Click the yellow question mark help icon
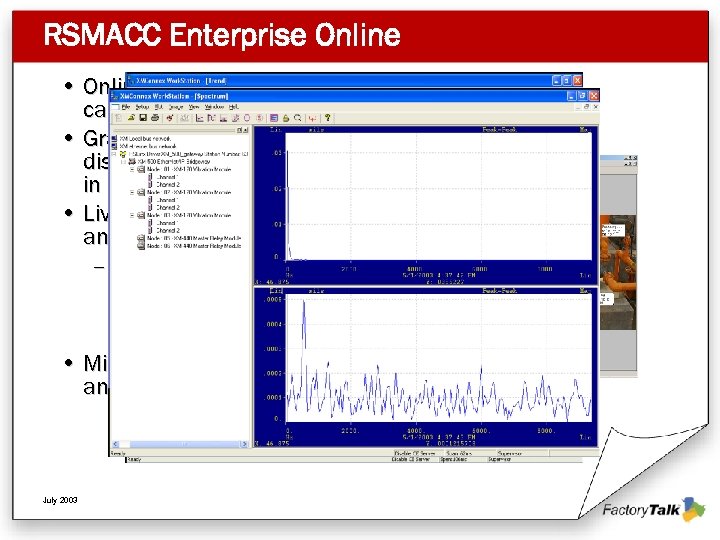 pyautogui.click(x=327, y=118)
